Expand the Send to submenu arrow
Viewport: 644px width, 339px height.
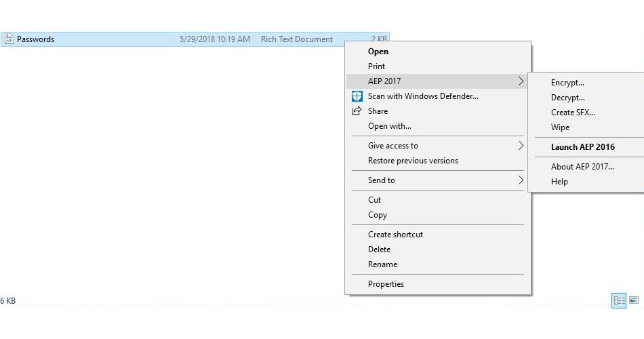click(521, 180)
